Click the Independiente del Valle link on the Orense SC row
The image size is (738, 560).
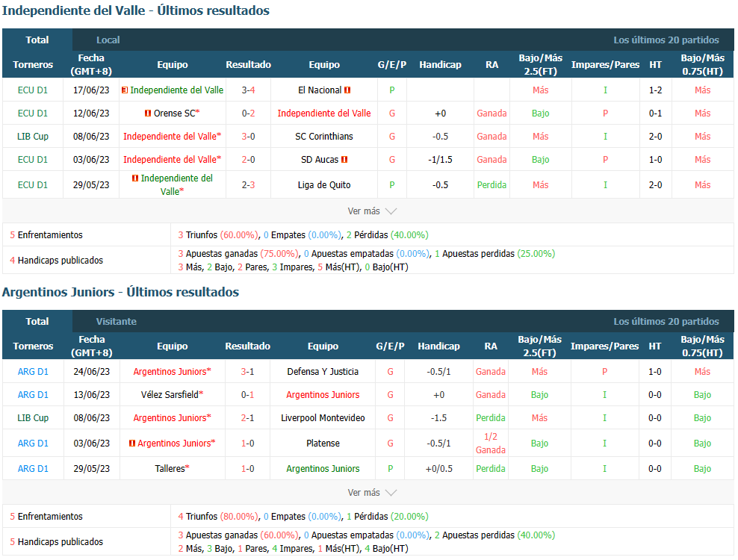[324, 113]
